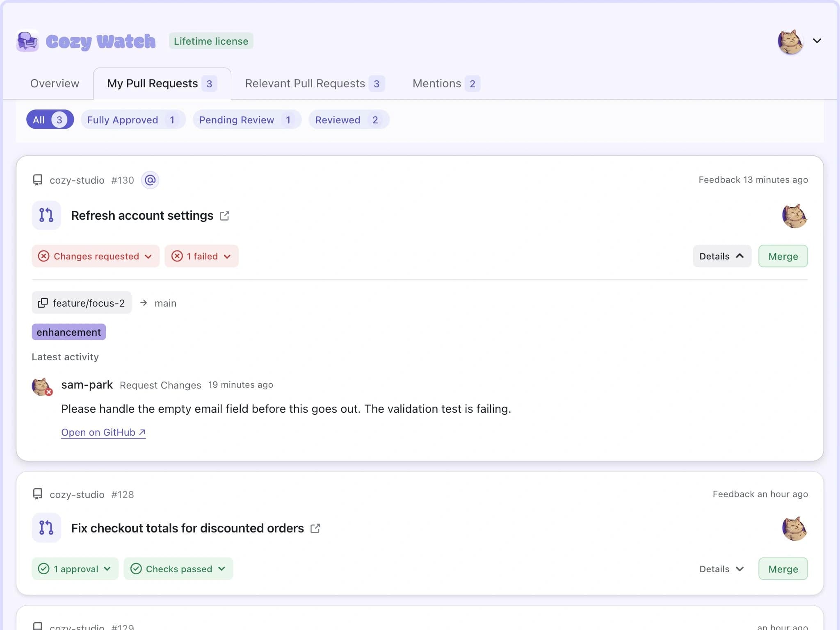Click the 19 minutes ago activity time

240,385
